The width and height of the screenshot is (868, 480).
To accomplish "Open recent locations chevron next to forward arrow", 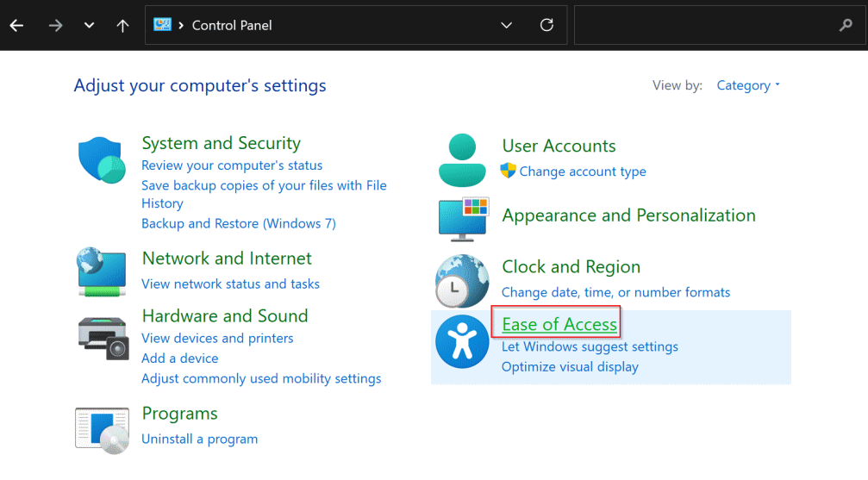I will click(x=89, y=26).
